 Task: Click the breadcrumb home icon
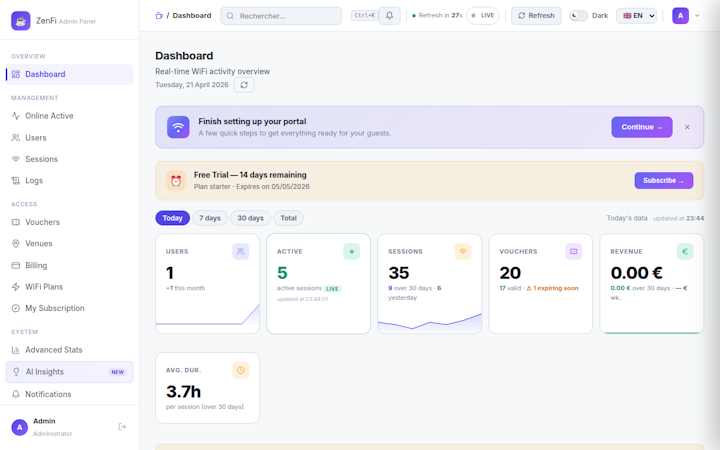click(159, 16)
